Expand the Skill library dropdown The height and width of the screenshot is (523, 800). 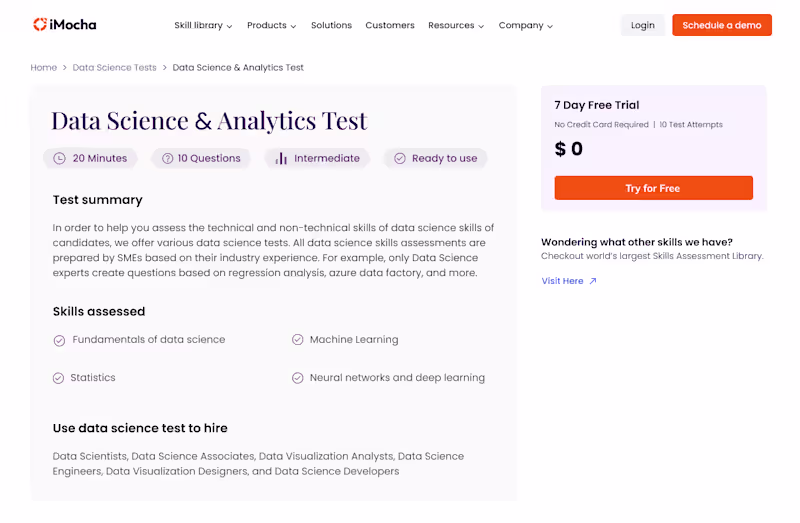(203, 25)
